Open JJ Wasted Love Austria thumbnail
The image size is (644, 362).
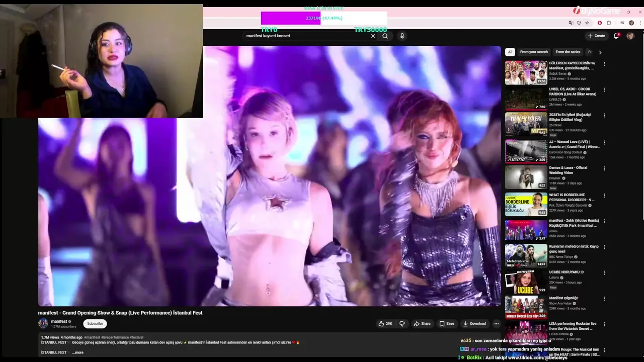click(526, 151)
